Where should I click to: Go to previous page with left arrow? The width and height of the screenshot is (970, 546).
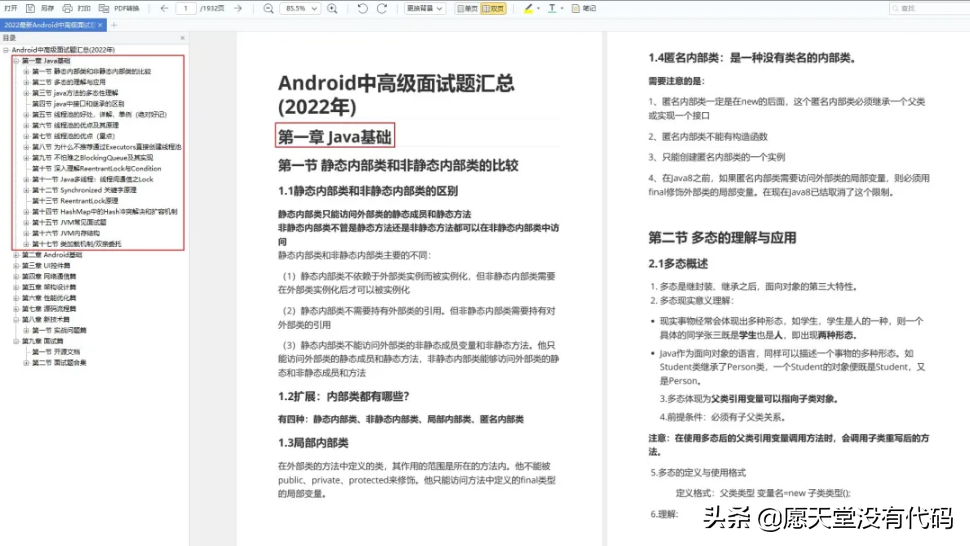click(x=164, y=8)
